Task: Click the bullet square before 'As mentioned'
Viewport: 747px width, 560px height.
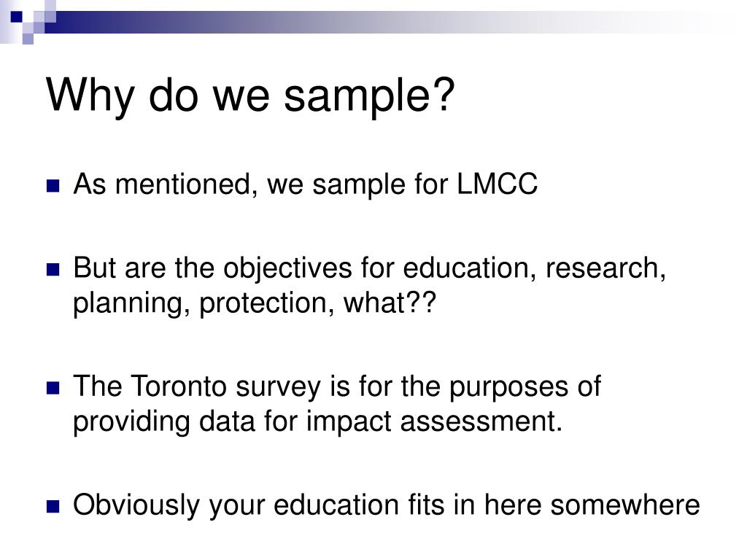Action: [53, 186]
